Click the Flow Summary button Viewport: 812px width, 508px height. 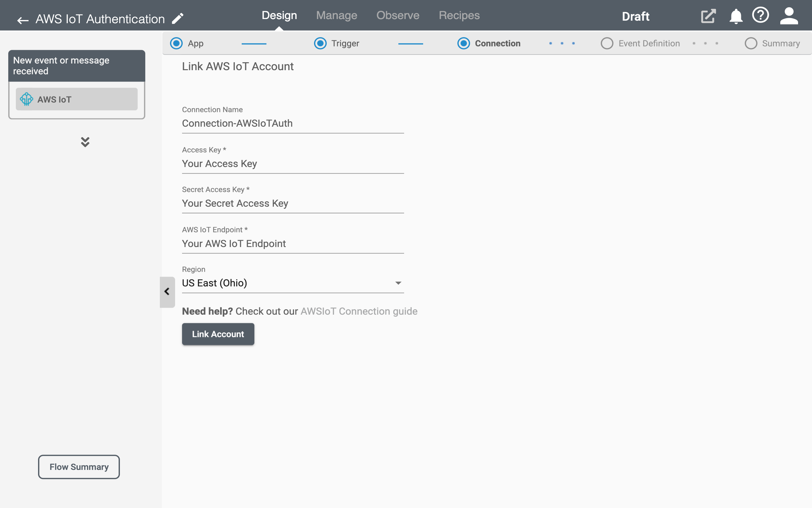[79, 467]
